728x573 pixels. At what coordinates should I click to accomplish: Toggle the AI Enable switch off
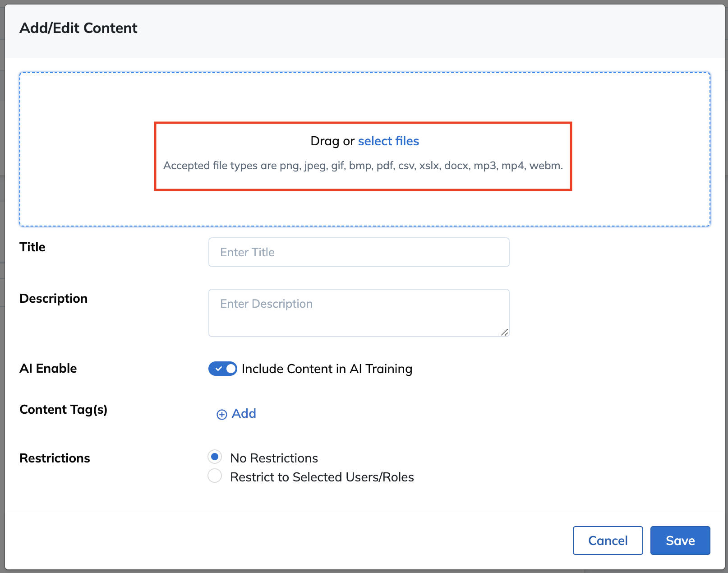tap(222, 369)
